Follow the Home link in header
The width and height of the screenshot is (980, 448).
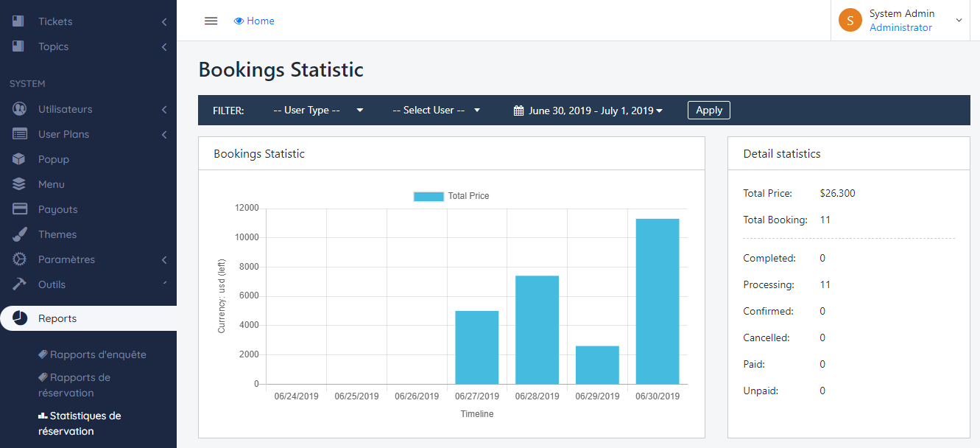(x=254, y=21)
